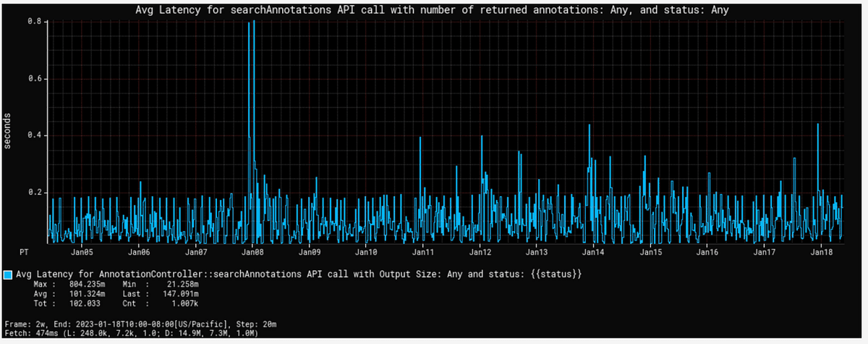The image size is (868, 344).
Task: Click the PT timezone label
Action: click(x=25, y=252)
